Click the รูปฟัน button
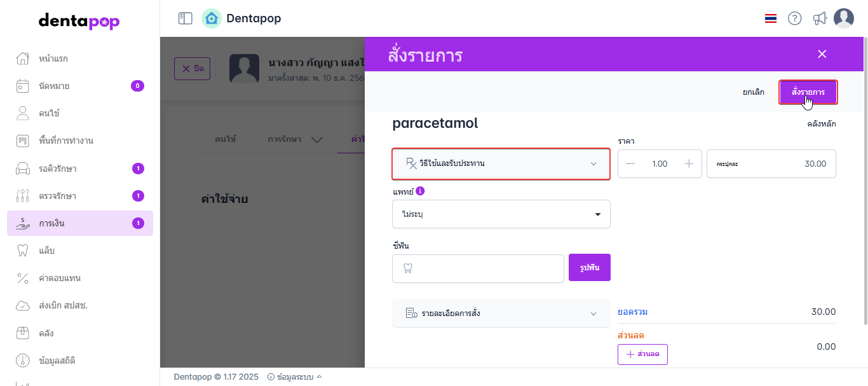Viewport: 868px width, 386px height. click(589, 268)
